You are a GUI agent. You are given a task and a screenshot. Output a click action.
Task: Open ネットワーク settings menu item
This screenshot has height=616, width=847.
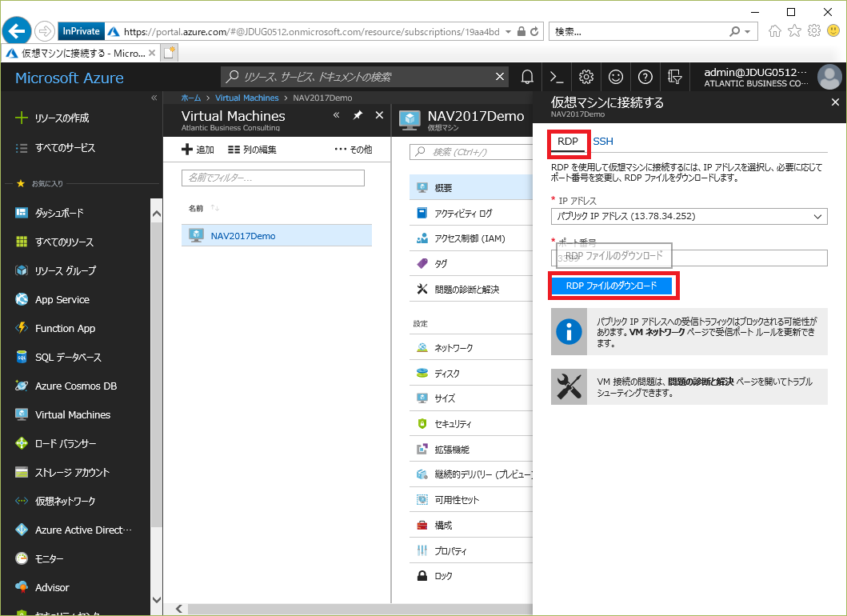[x=453, y=348]
